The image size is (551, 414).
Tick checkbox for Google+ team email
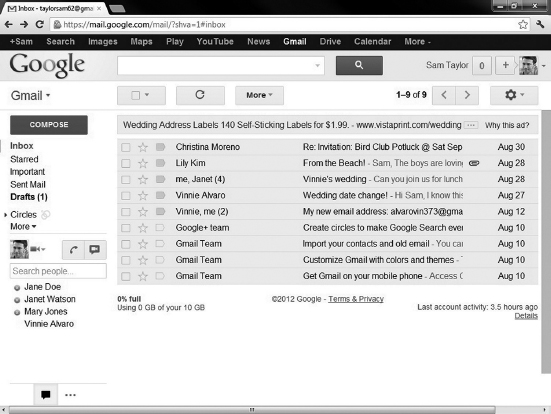125,228
